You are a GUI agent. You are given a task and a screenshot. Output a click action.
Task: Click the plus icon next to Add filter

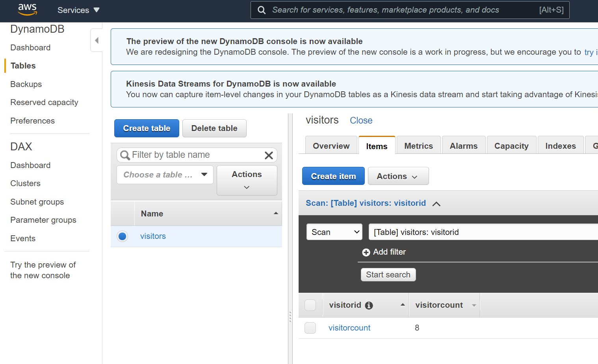366,252
